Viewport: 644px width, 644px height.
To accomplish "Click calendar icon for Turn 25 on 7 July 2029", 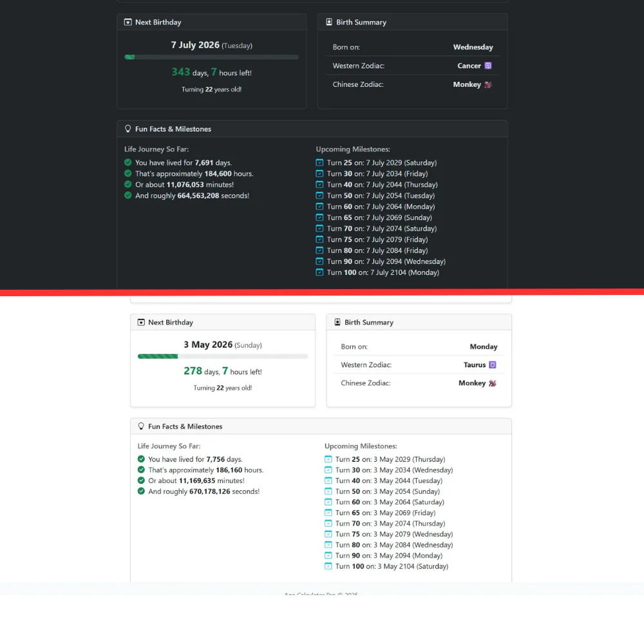I will [319, 162].
